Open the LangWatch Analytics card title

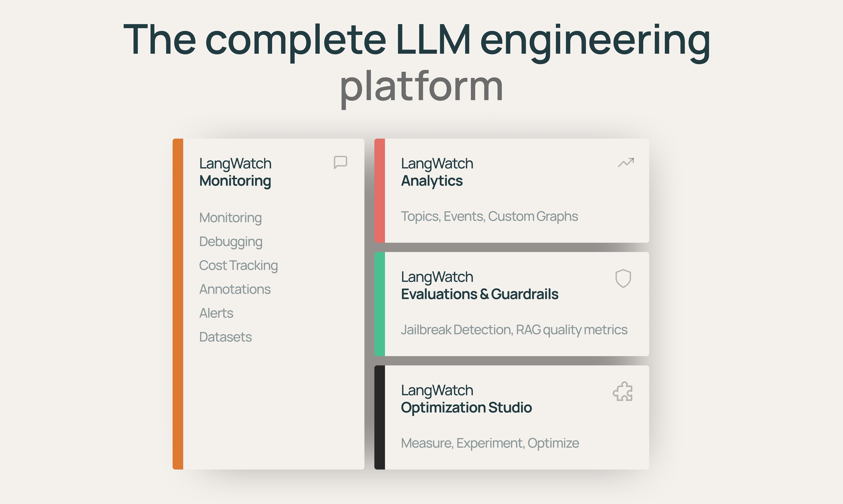tap(437, 172)
